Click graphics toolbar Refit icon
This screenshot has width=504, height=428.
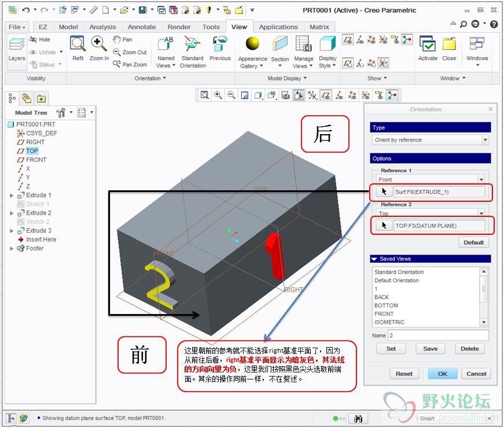point(205,95)
